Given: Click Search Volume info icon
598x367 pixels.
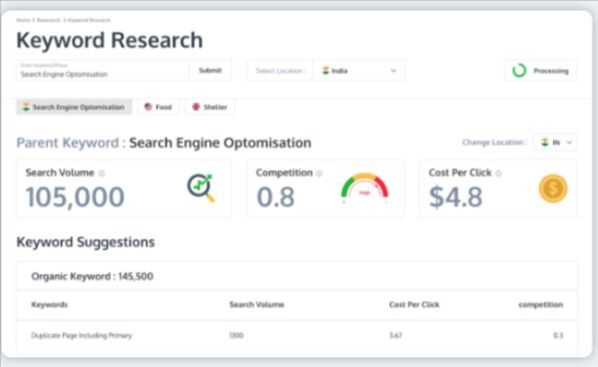Looking at the screenshot, I should (102, 173).
